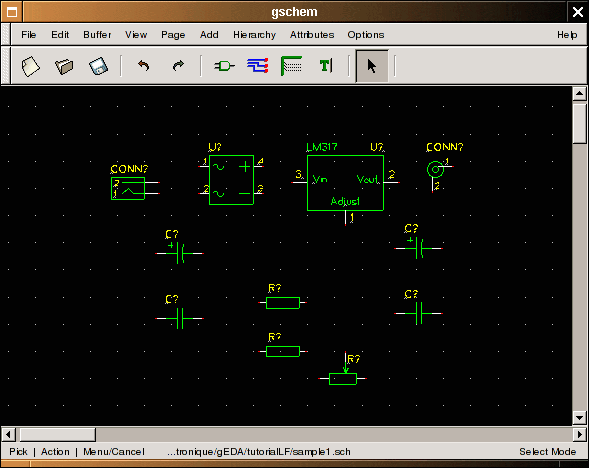589x468 pixels.
Task: Click the Help menu item
Action: click(567, 35)
